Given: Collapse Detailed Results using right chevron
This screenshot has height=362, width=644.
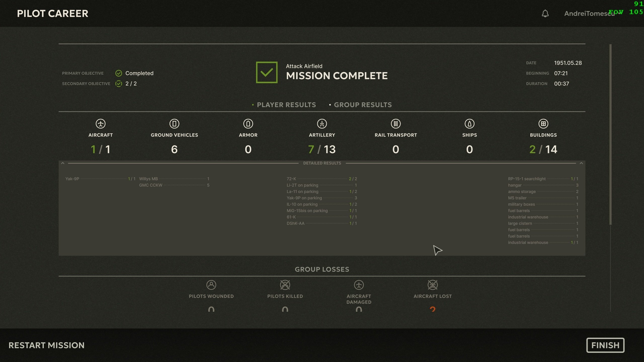Looking at the screenshot, I should coord(581,163).
